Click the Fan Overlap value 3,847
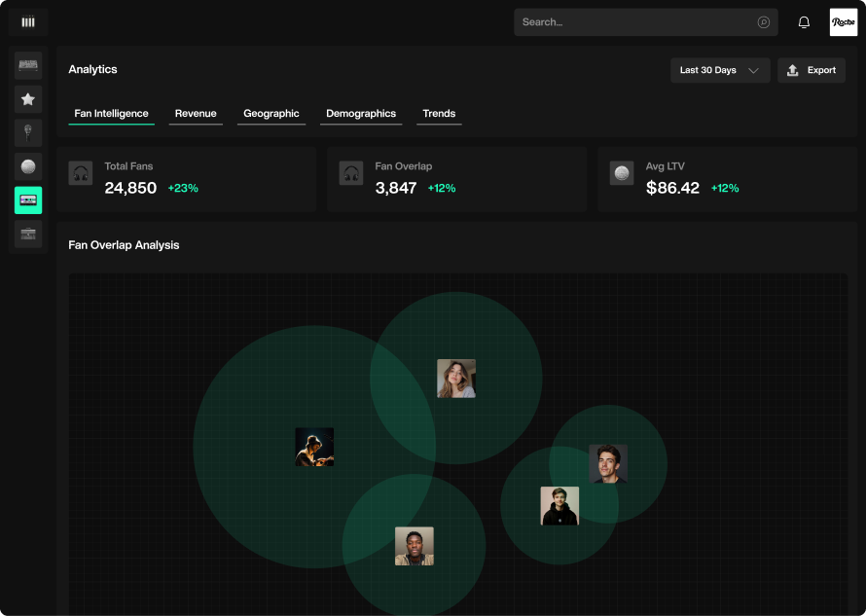The width and height of the screenshot is (866, 616). [396, 188]
